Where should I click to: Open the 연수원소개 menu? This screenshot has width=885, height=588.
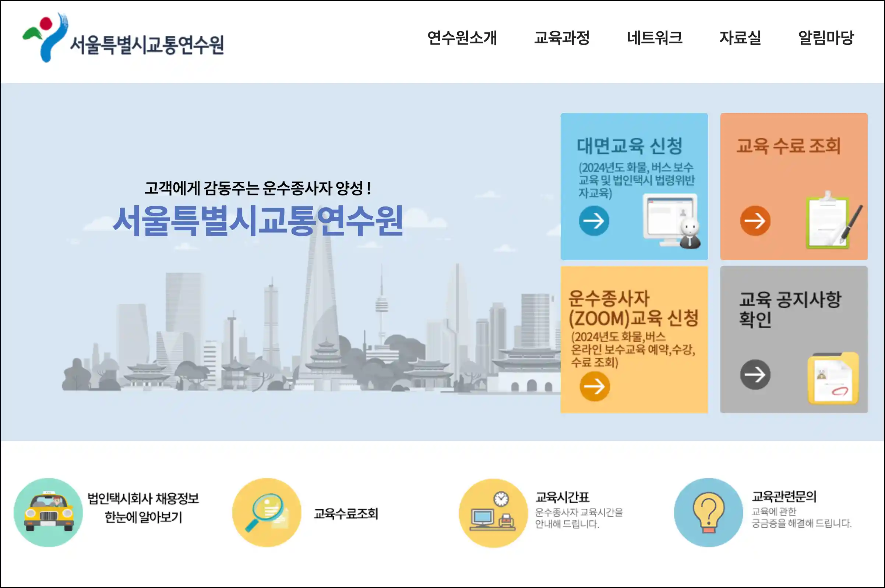[462, 38]
